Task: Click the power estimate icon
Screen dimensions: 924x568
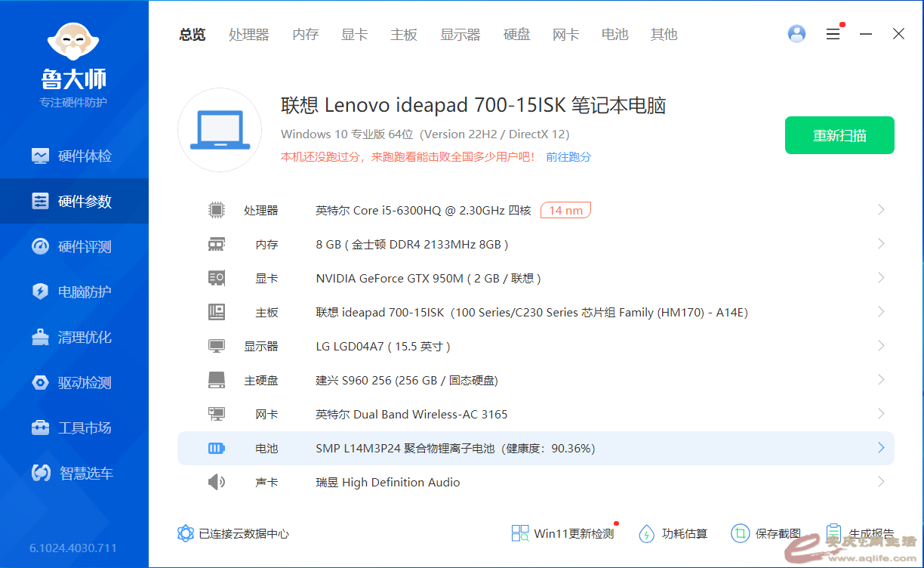Action: [x=646, y=534]
